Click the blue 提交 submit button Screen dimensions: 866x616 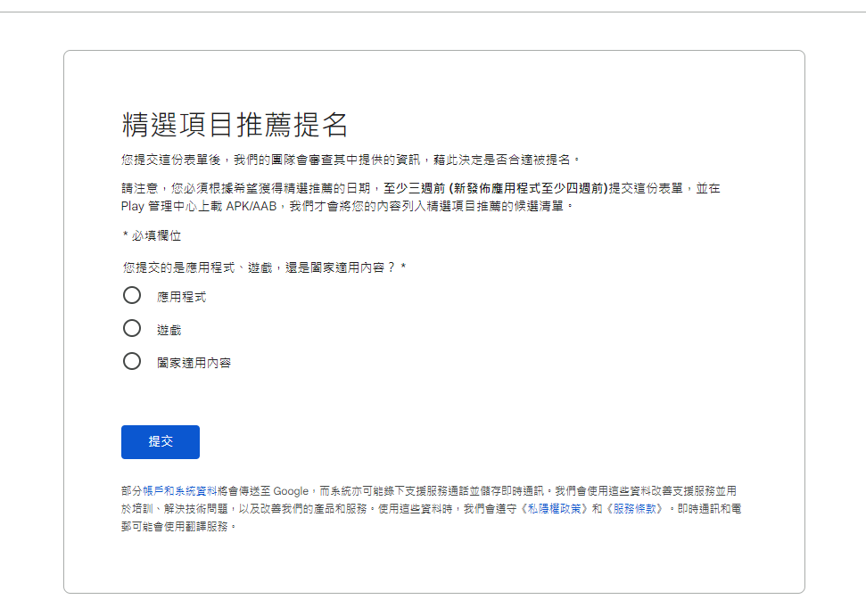point(161,442)
